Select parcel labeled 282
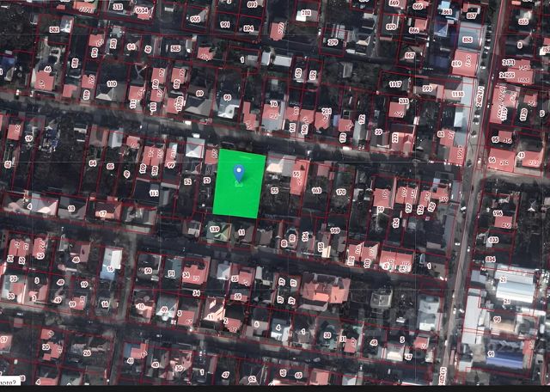Viewport: 550px width, 392px height. point(306,13)
